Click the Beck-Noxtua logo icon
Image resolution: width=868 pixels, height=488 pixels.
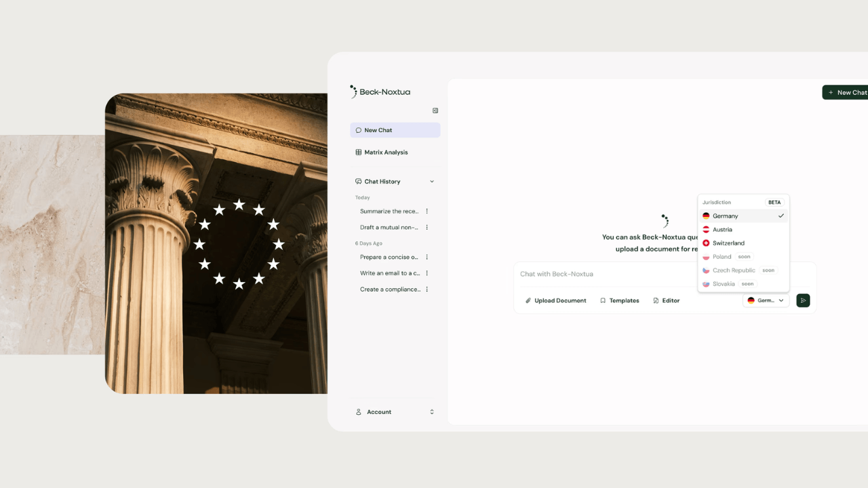tap(353, 91)
